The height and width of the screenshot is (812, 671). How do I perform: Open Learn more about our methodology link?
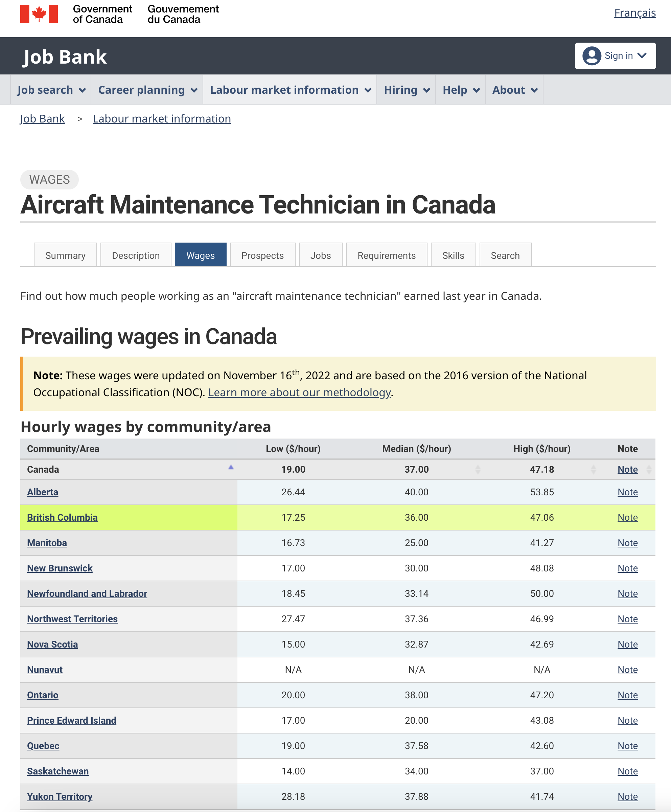point(299,392)
